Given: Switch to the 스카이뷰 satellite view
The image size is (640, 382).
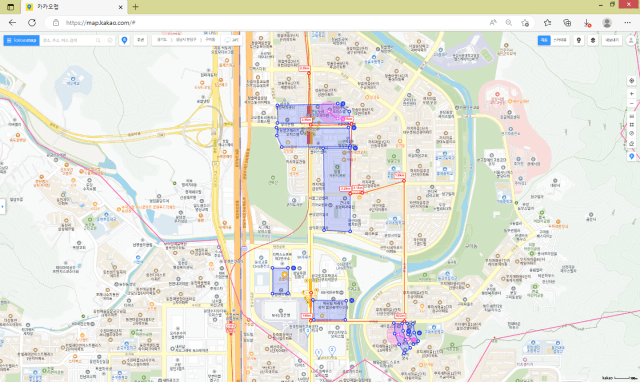Looking at the screenshot, I should pyautogui.click(x=560, y=40).
